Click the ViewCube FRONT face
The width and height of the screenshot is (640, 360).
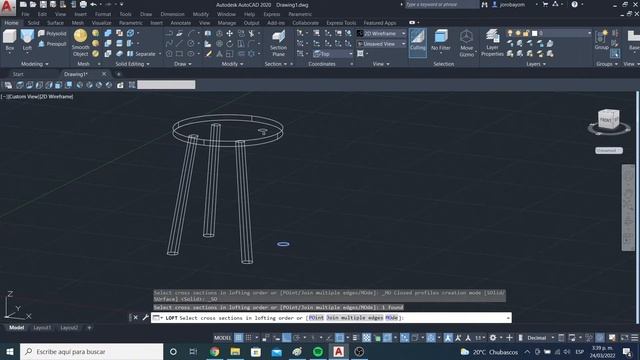tap(606, 120)
